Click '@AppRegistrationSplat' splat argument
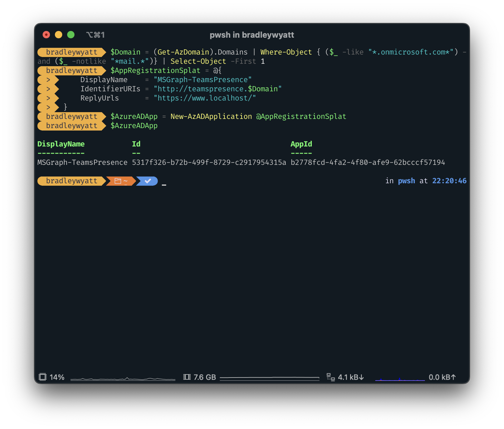Image resolution: width=504 pixels, height=429 pixels. point(301,116)
